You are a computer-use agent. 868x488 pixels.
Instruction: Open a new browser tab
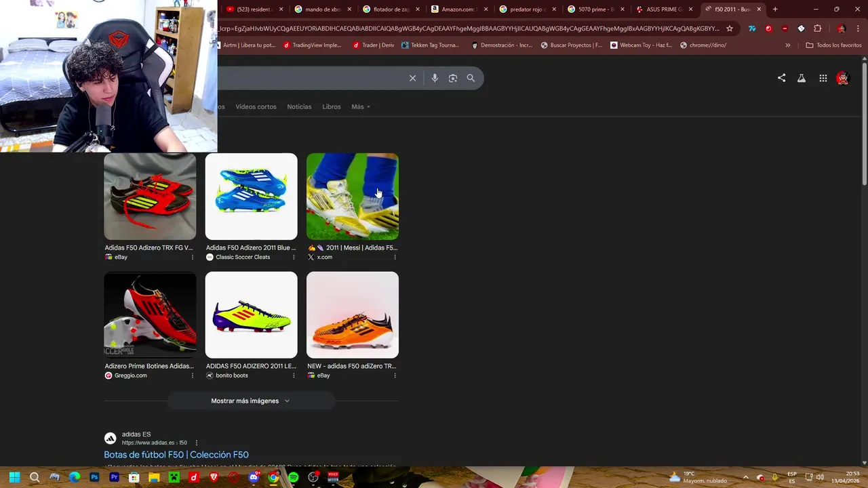click(775, 9)
